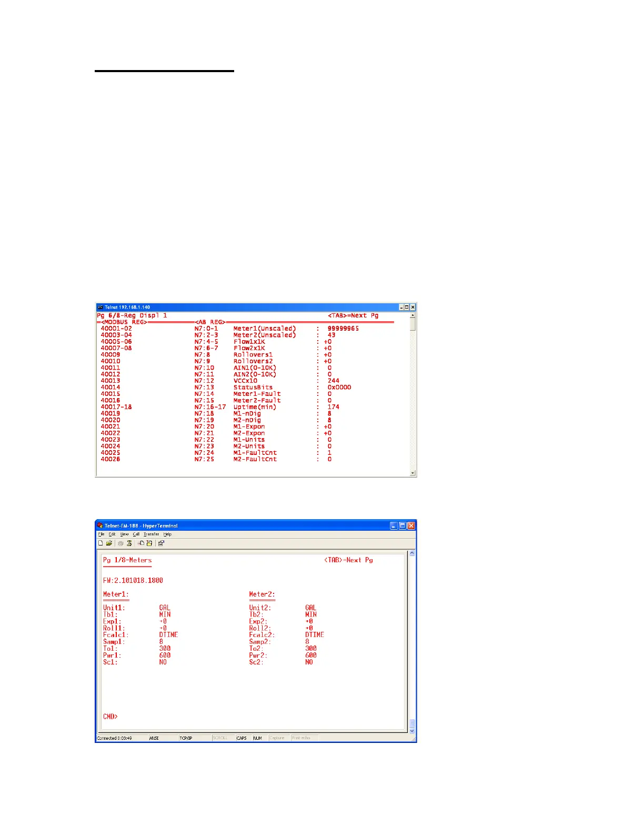Click the 'VCCx10' value 244
The width and height of the screenshot is (644, 834).
(x=334, y=381)
